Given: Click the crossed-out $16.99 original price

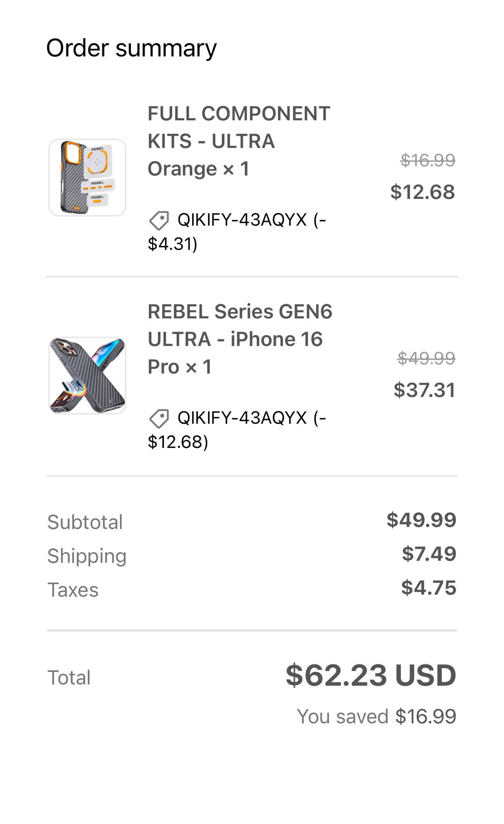Looking at the screenshot, I should click(x=428, y=160).
